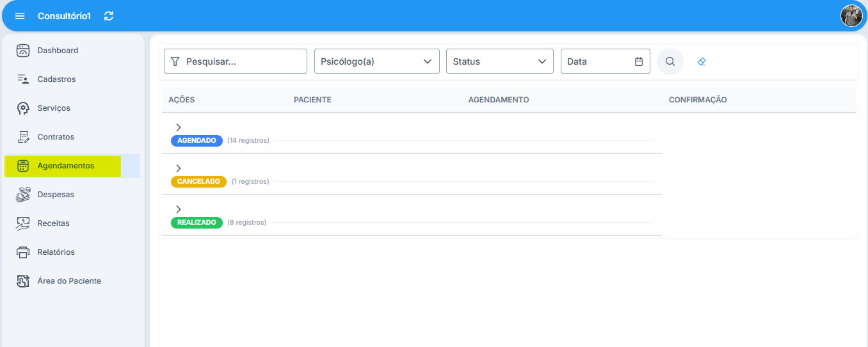Screen dimensions: 868x347
Task: Open the Status filter dropdown
Action: (x=499, y=61)
